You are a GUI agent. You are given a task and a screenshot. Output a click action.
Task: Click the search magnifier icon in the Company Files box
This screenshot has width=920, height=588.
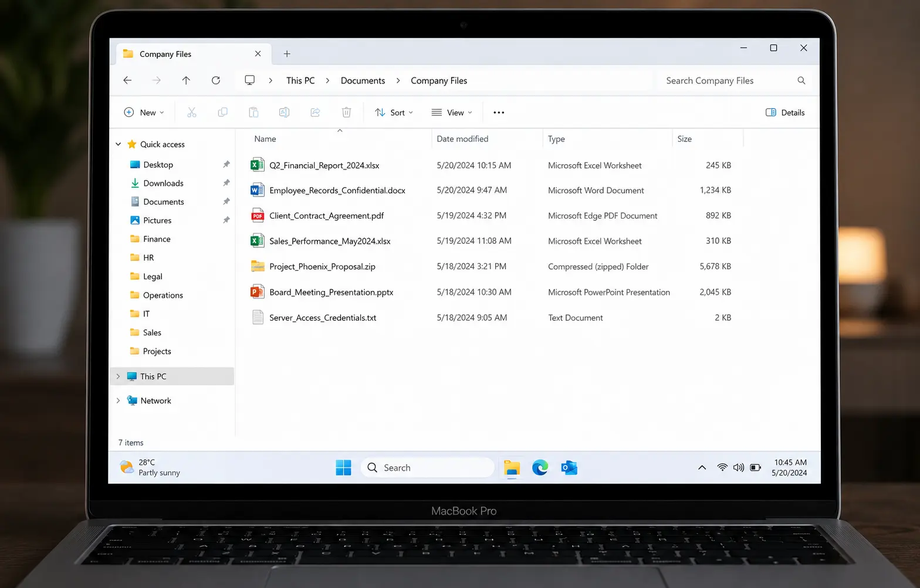[801, 80]
